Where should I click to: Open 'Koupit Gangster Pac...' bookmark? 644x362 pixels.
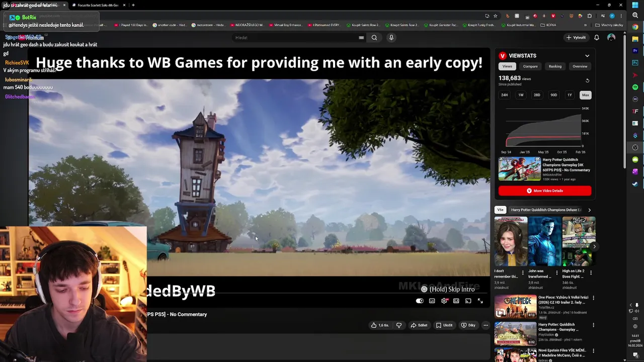click(x=441, y=25)
